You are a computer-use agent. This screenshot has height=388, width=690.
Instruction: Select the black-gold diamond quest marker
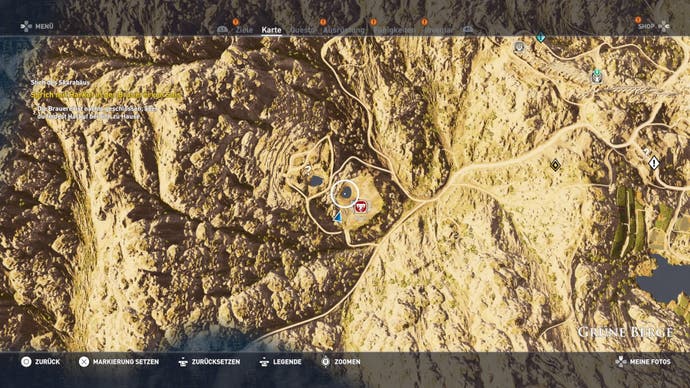coord(555,165)
